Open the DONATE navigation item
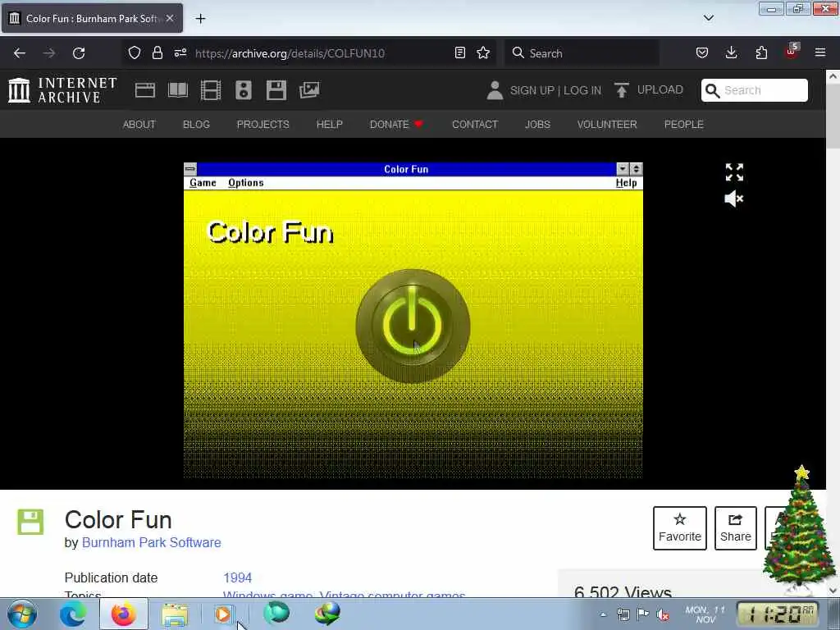The width and height of the screenshot is (840, 630). (x=396, y=125)
